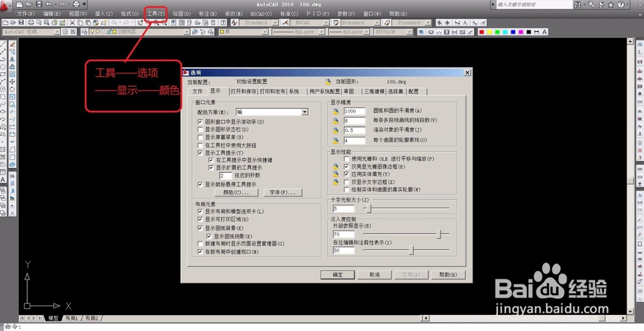Switch to the 打开和保存 tab
The width and height of the screenshot is (644, 331).
pos(243,91)
